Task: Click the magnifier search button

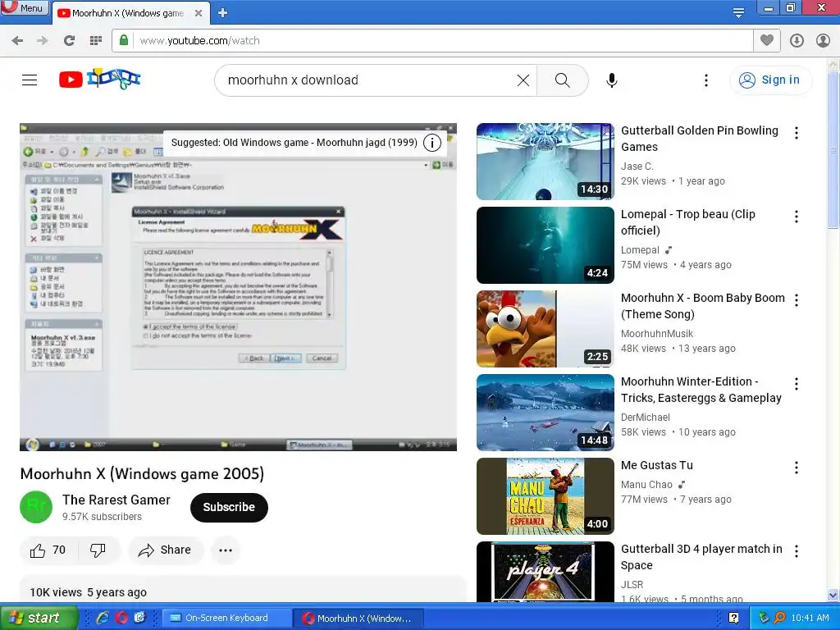Action: [563, 80]
